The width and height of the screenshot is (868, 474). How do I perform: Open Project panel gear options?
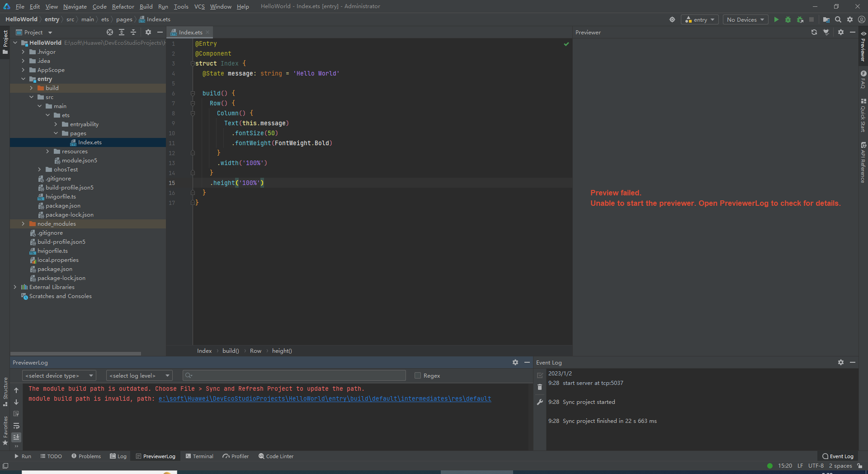pos(148,32)
